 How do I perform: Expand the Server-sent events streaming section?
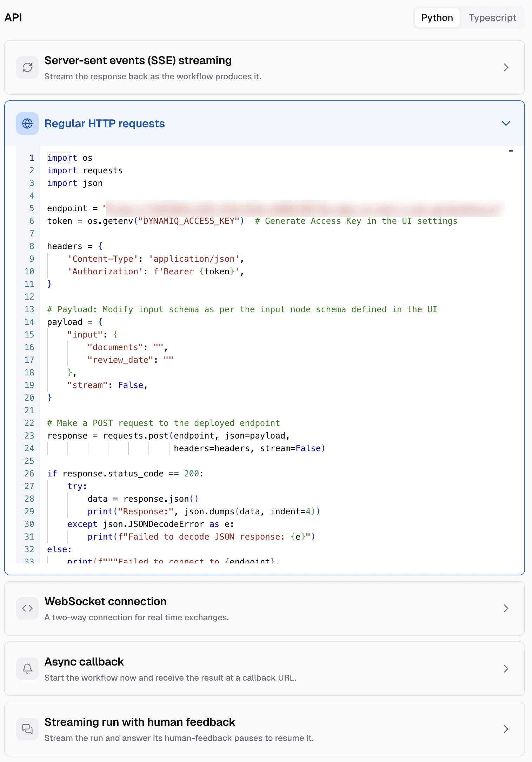click(506, 67)
